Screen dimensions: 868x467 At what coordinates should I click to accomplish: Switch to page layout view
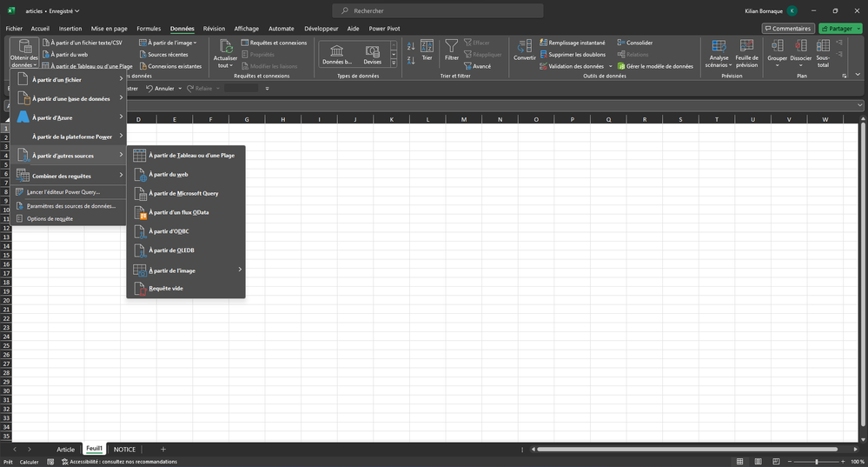758,462
